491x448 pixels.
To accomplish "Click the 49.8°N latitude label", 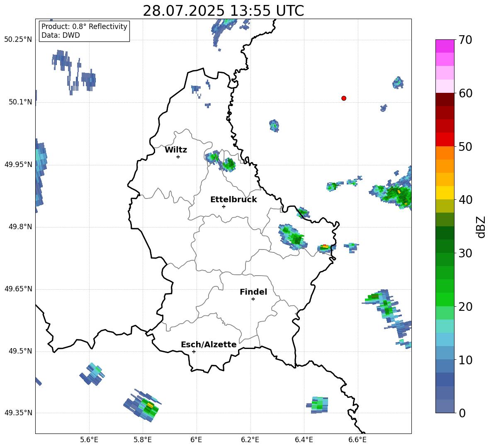I will [x=20, y=227].
